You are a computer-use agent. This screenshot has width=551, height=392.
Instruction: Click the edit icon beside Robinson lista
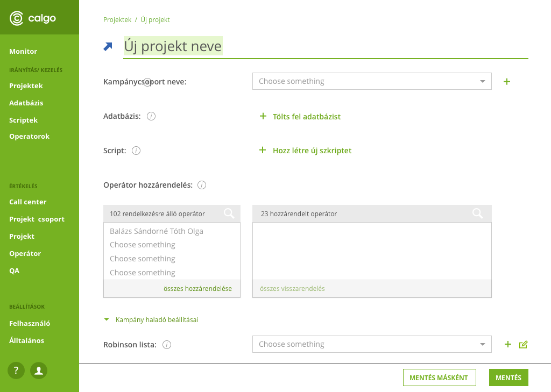tap(523, 344)
